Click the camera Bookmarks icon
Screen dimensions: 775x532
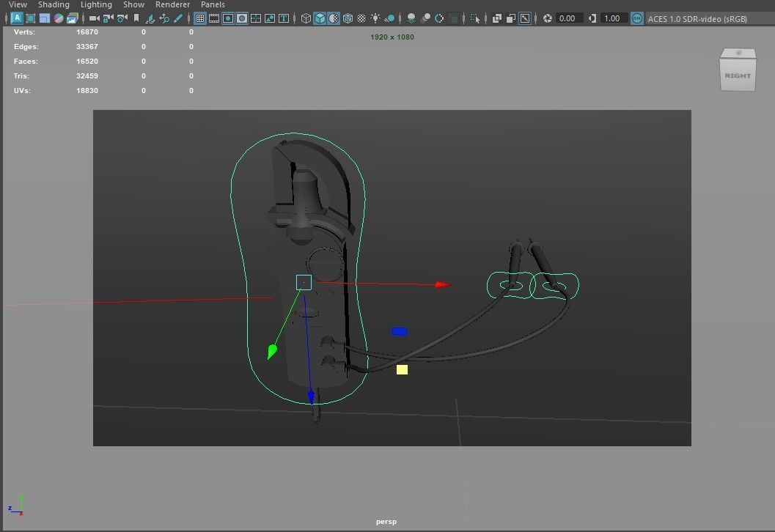pos(136,18)
